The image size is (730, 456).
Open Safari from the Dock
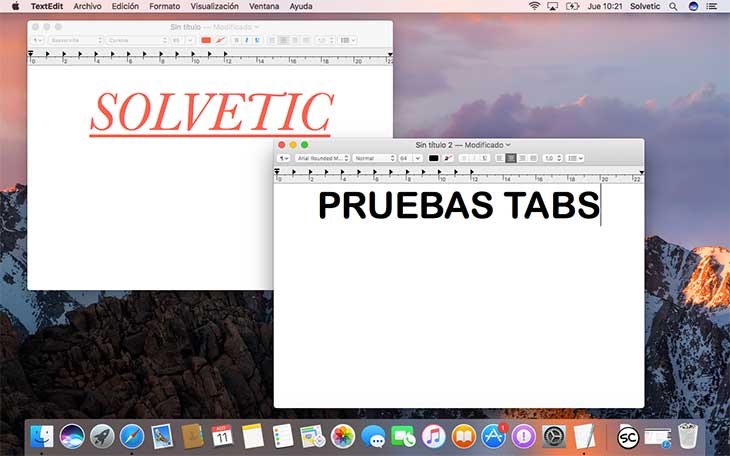coord(132,436)
